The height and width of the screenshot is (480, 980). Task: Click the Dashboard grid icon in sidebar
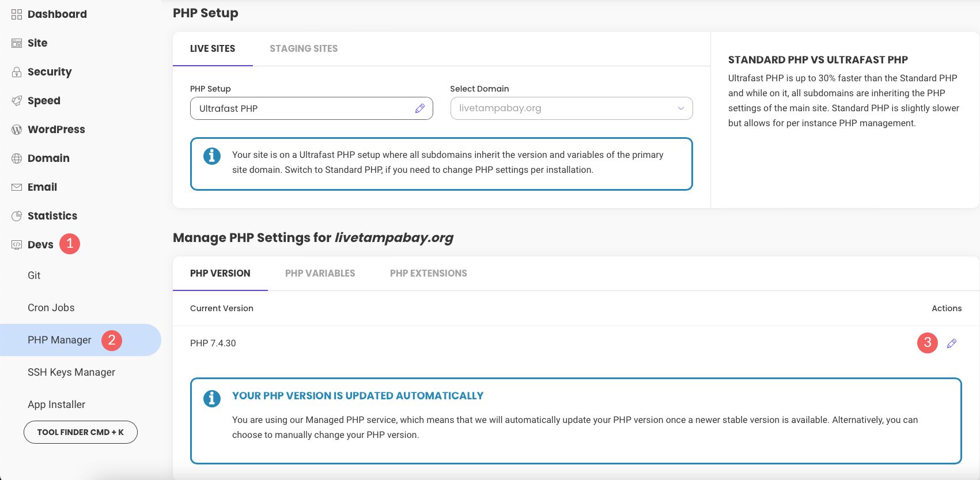click(17, 14)
